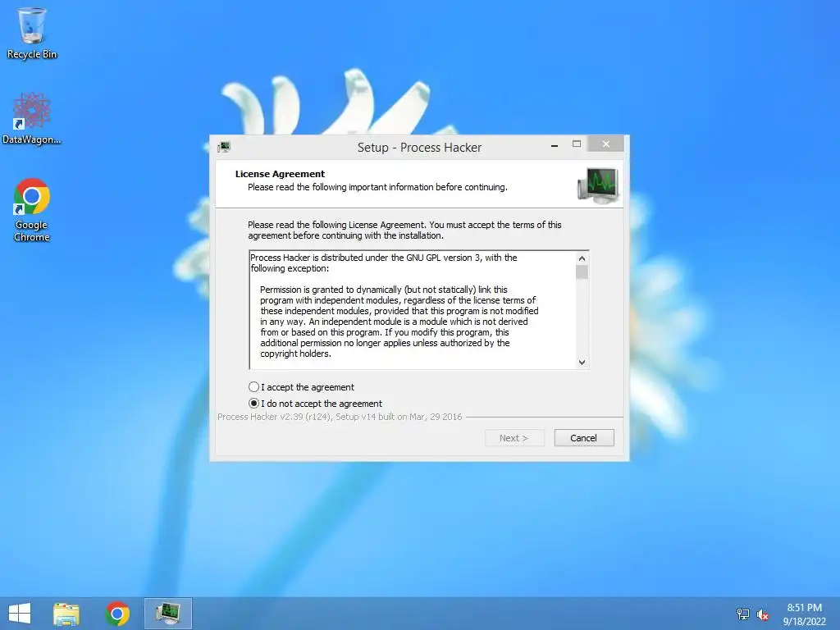
Task: Select 'I do not accept the agreement'
Action: (x=316, y=404)
